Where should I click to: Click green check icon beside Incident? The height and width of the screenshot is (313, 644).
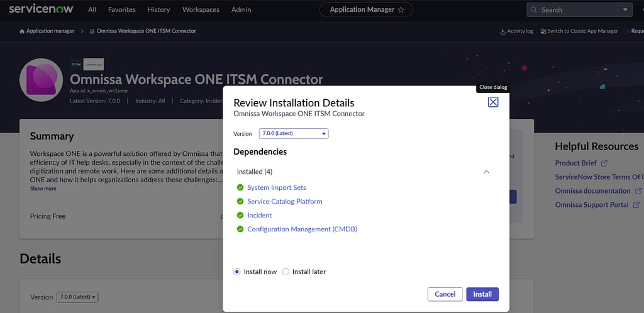pyautogui.click(x=240, y=216)
